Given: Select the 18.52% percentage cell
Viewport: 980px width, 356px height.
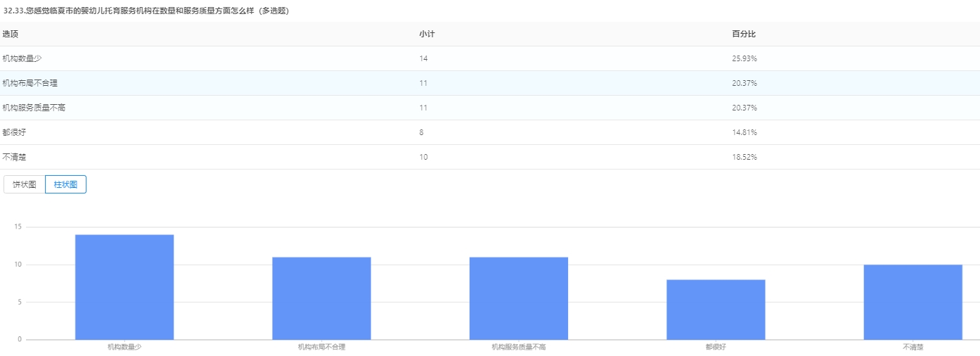Looking at the screenshot, I should pyautogui.click(x=744, y=157).
